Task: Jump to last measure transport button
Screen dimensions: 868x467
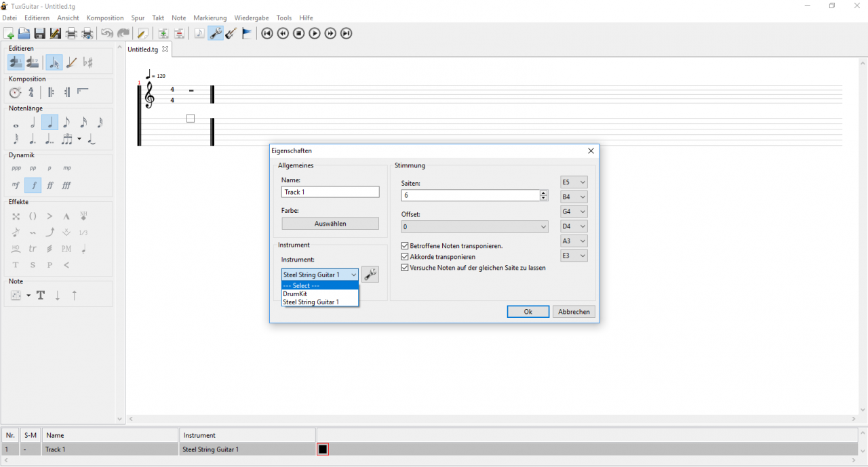Action: pyautogui.click(x=346, y=33)
